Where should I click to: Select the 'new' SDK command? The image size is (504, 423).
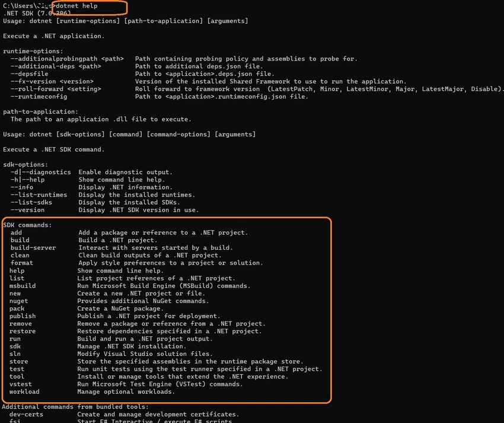[x=15, y=293]
